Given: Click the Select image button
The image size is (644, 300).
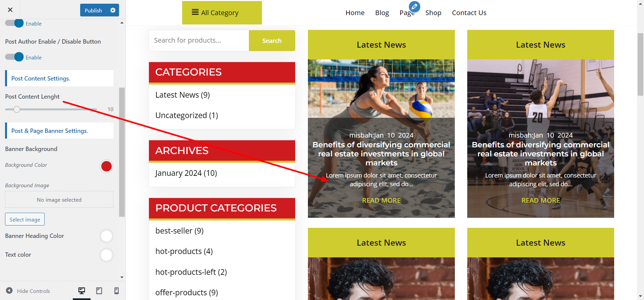Looking at the screenshot, I should pyautogui.click(x=25, y=219).
